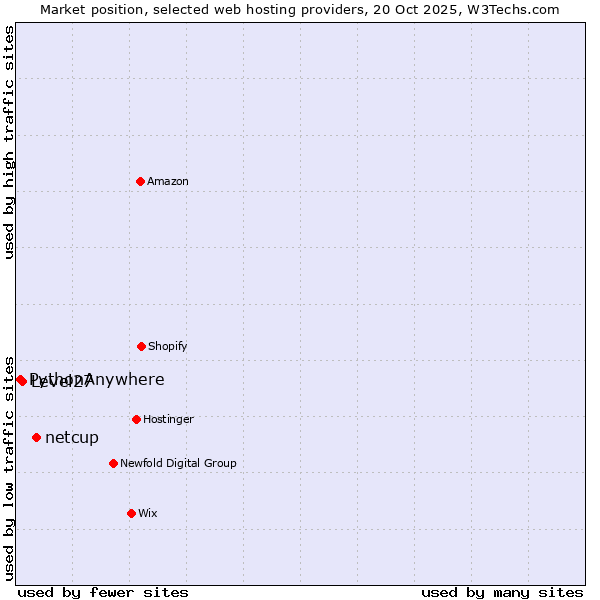This screenshot has height=600, width=600.
Task: Select the Shopify red diamond marker
Action: pyautogui.click(x=141, y=346)
